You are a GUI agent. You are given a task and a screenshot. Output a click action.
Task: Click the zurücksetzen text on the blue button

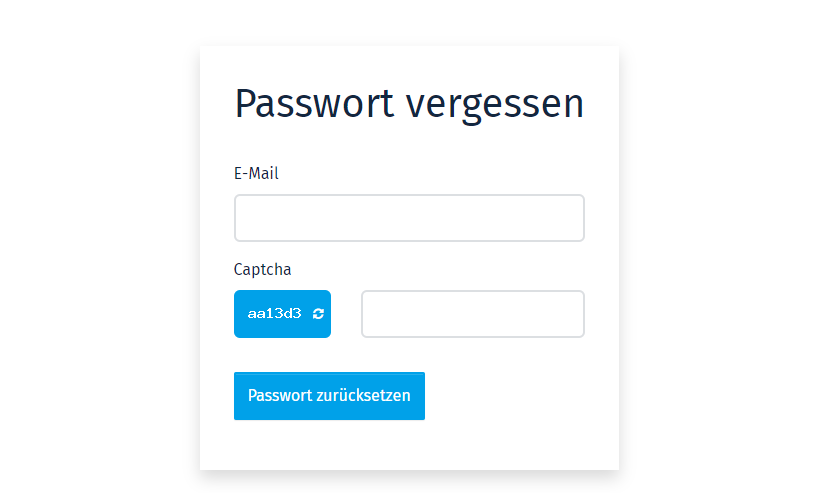tap(363, 395)
